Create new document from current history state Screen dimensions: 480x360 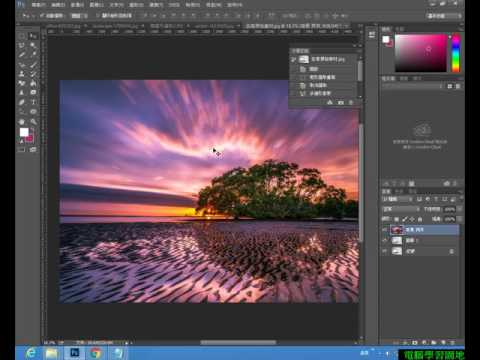[x=330, y=103]
